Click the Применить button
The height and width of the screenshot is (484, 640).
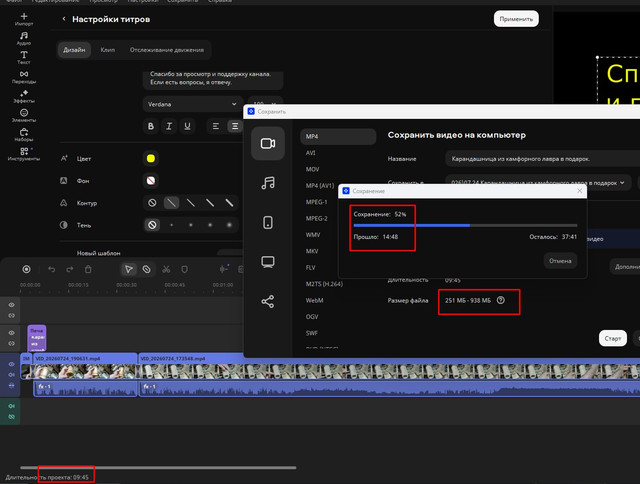click(x=516, y=19)
